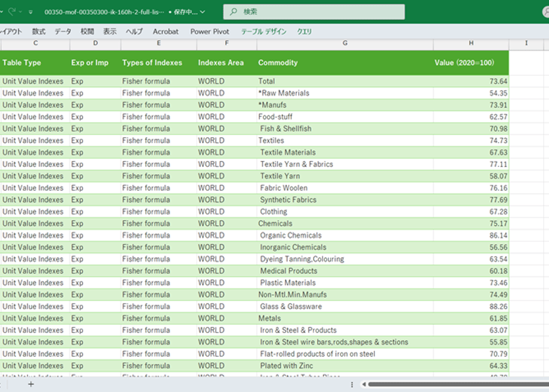Select the Dyeing Tanning,Colouring cell
Screen dimensions: 549x392
pyautogui.click(x=345, y=259)
